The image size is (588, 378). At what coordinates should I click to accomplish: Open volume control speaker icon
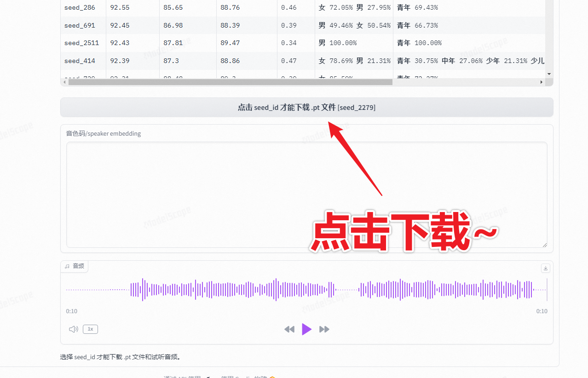pyautogui.click(x=74, y=329)
